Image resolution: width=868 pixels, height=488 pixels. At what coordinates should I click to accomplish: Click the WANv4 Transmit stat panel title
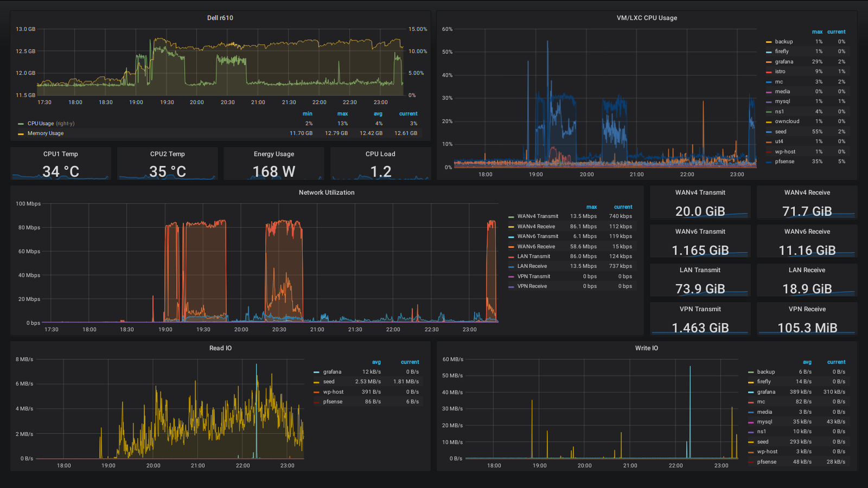(x=700, y=192)
